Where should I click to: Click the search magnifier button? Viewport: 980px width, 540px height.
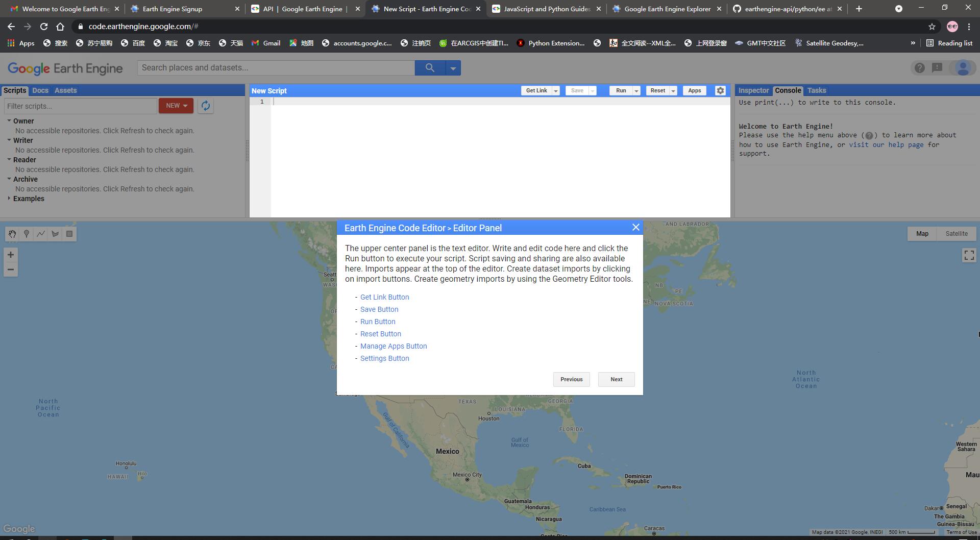click(x=430, y=68)
